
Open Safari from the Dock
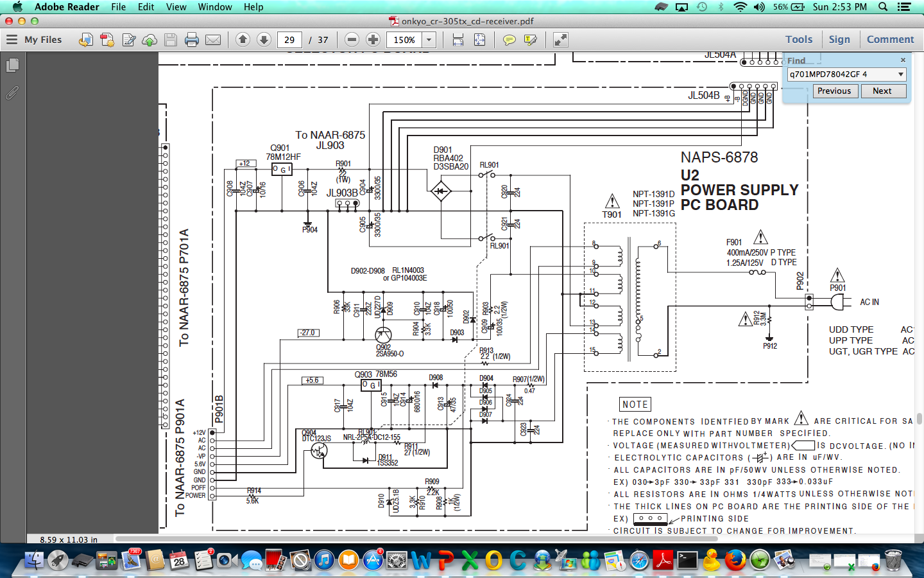[639, 560]
